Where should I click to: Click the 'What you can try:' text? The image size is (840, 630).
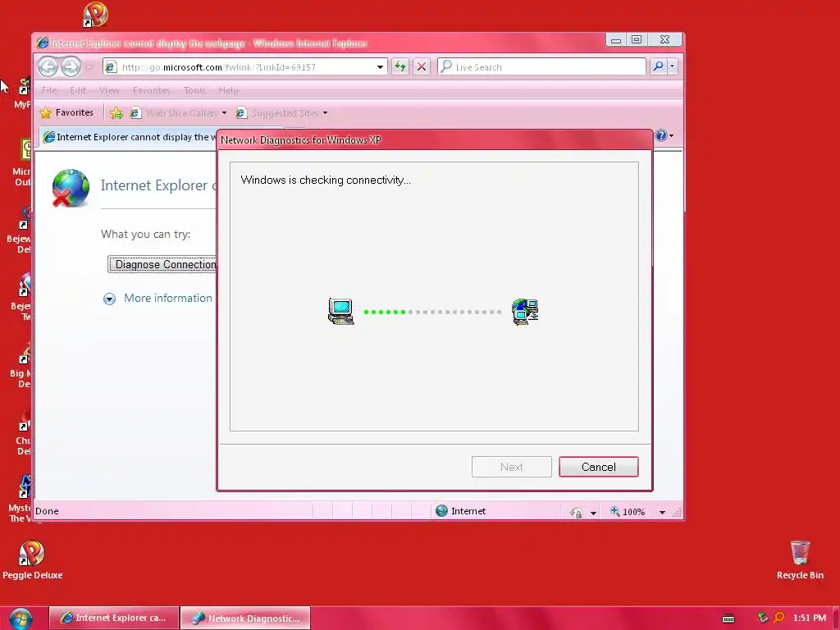(145, 234)
